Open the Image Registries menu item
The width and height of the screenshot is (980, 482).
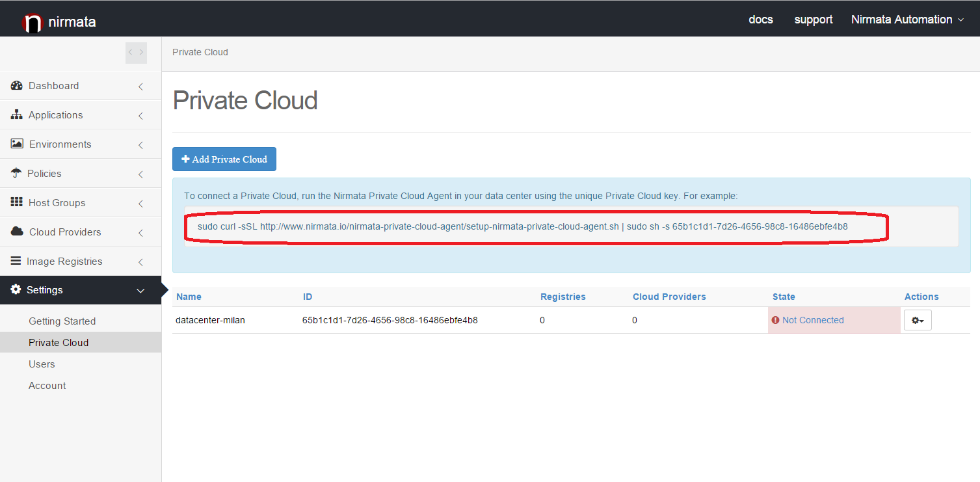click(x=81, y=261)
